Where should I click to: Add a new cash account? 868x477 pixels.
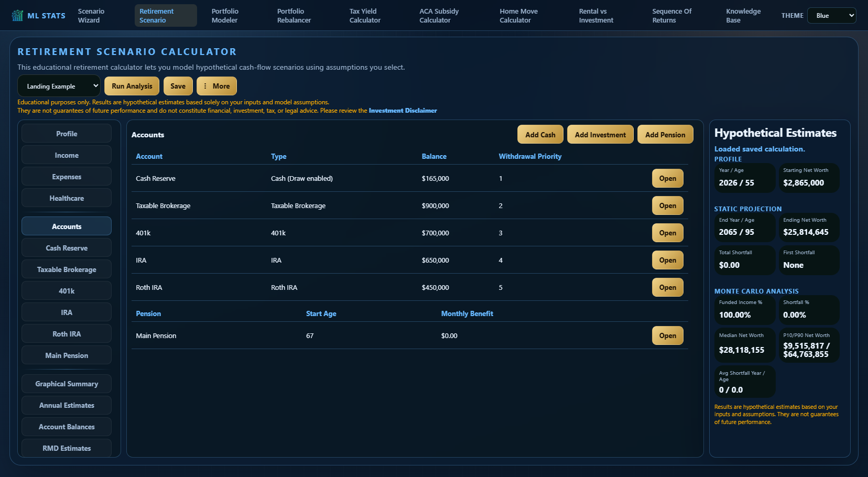540,134
